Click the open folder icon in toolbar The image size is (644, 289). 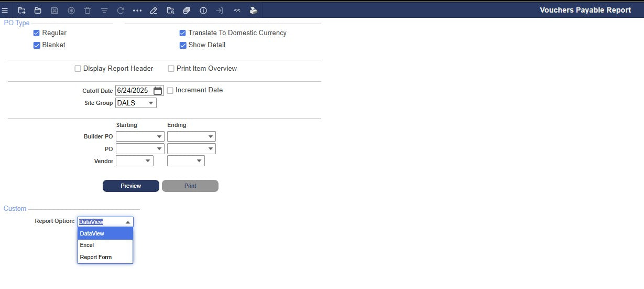[38, 10]
